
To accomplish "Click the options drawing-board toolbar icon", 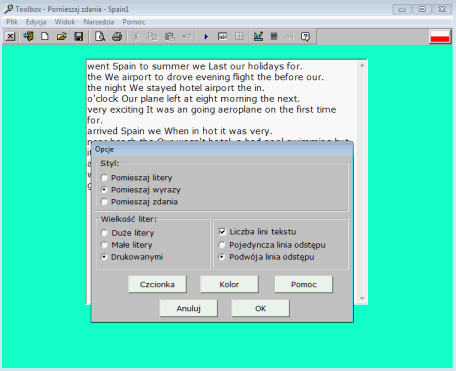I will pyautogui.click(x=258, y=36).
